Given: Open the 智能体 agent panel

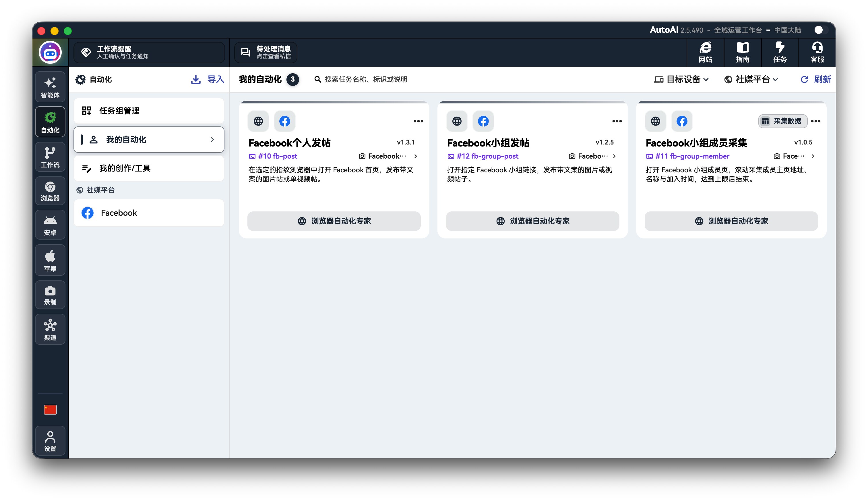Looking at the screenshot, I should 50,87.
